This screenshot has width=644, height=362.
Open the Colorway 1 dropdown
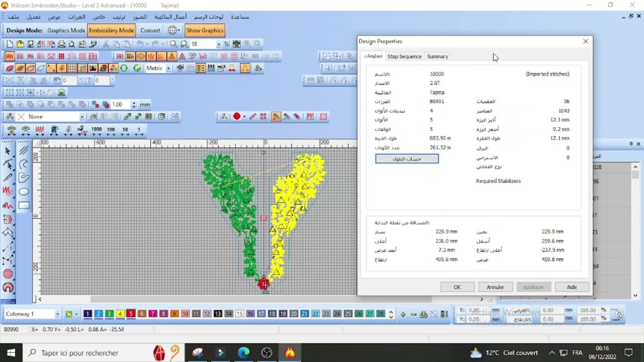point(57,314)
